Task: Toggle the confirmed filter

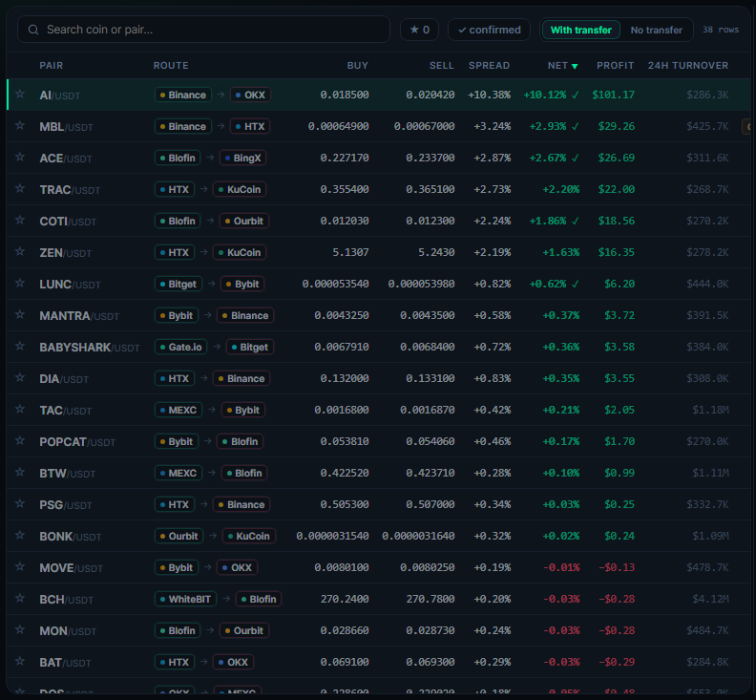Action: tap(489, 30)
